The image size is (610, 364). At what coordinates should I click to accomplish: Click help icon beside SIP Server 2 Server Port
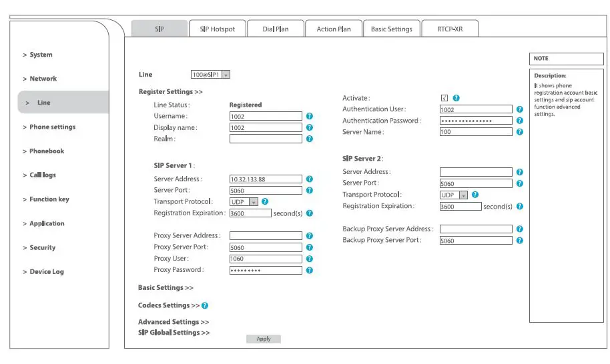(519, 183)
